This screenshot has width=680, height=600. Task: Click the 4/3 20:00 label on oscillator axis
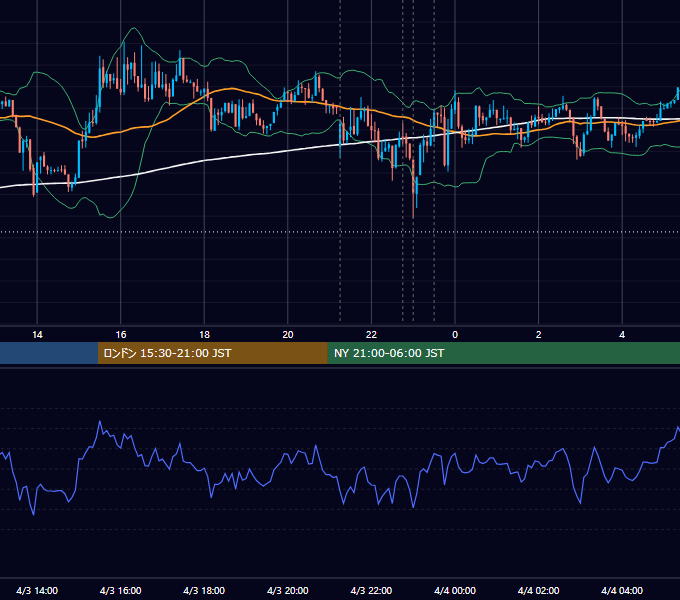[x=288, y=590]
